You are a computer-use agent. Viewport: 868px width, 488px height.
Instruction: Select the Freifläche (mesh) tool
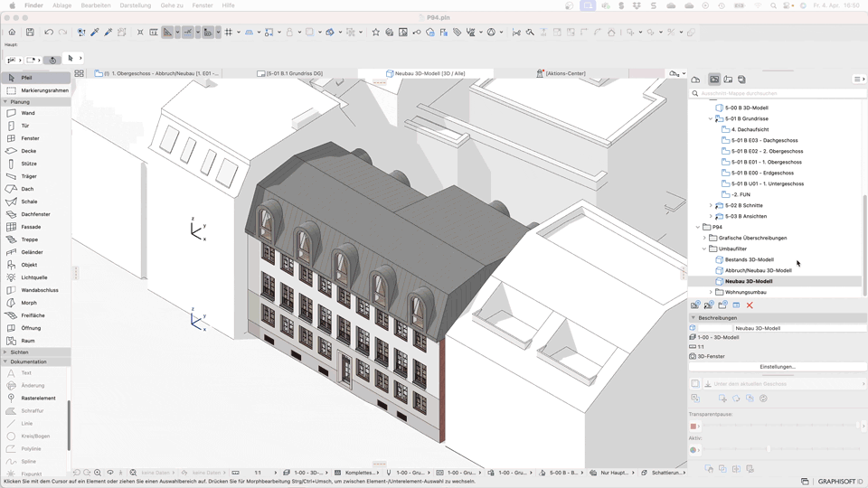pyautogui.click(x=35, y=315)
